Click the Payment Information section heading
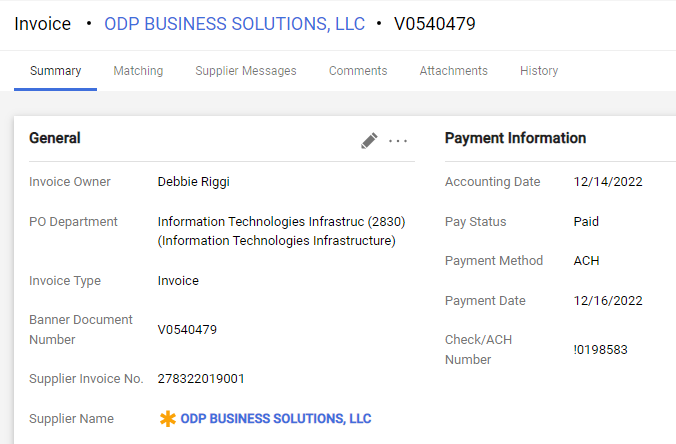The height and width of the screenshot is (444, 676). (515, 138)
